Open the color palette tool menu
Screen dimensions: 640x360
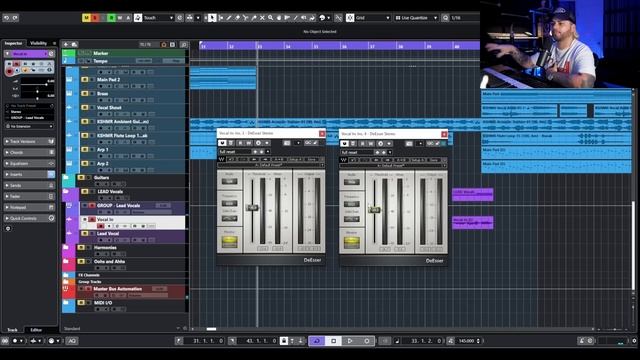point(324,18)
